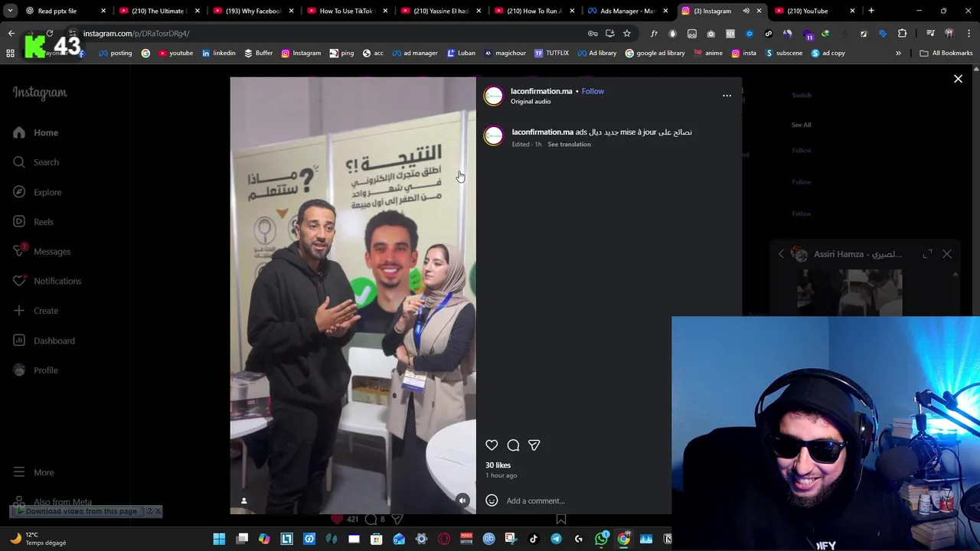Follow the laconfirmation.ma account
This screenshot has width=980, height=551.
593,91
